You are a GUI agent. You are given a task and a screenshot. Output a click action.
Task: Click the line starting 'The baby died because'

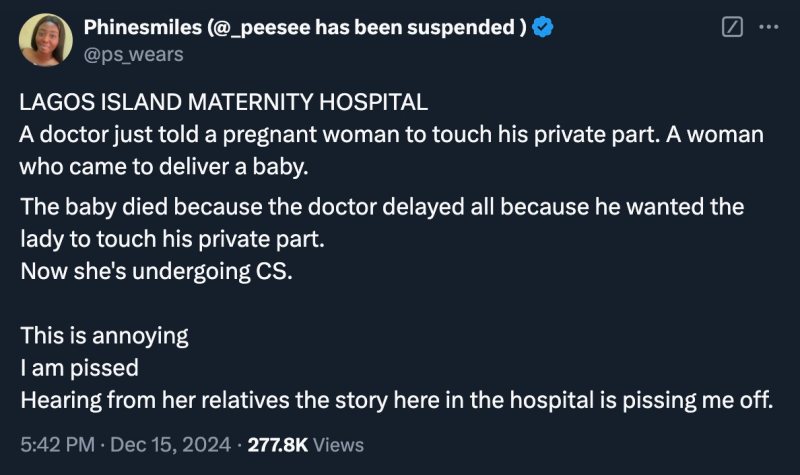click(382, 207)
